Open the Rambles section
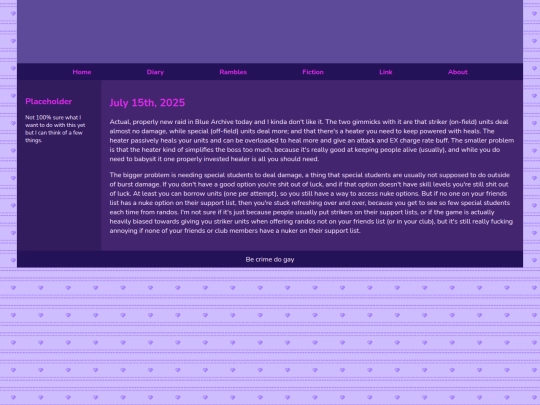Viewport: 540px width, 405px height. point(233,72)
